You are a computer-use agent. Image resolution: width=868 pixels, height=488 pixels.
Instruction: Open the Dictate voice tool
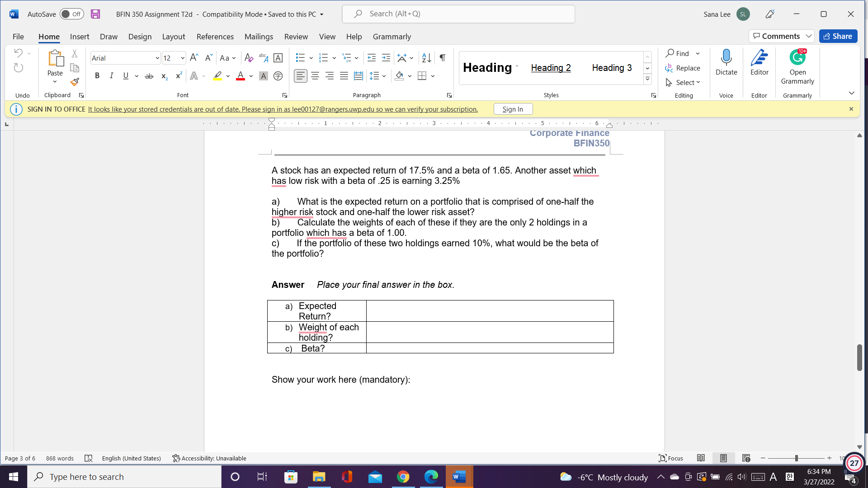[x=726, y=63]
